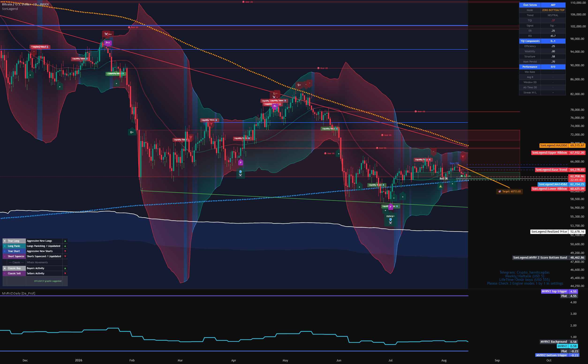Click the blue dot beside True Short

tap(5, 251)
